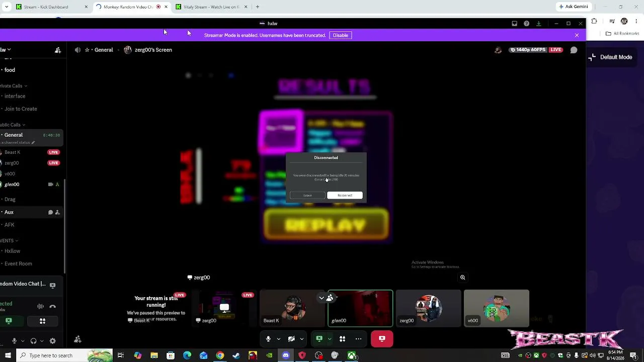Disable Streamer Mode from the purple banner
The width and height of the screenshot is (644, 362).
(x=340, y=35)
